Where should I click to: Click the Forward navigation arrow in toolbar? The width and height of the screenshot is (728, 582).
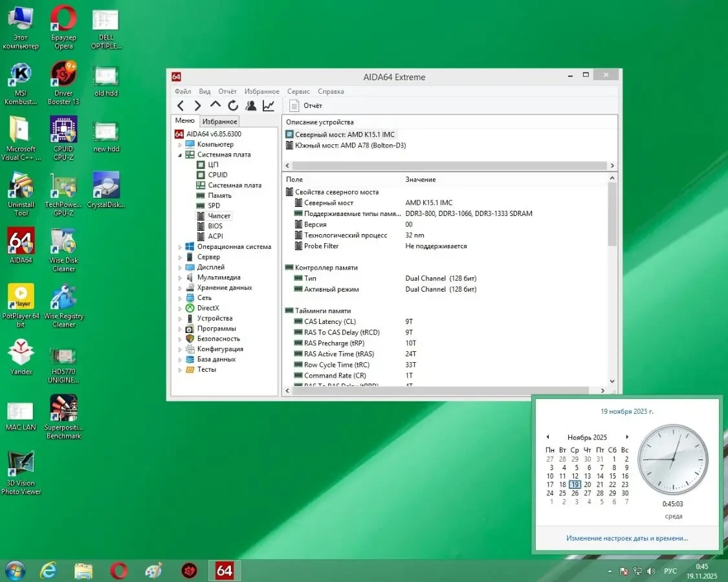(x=197, y=106)
